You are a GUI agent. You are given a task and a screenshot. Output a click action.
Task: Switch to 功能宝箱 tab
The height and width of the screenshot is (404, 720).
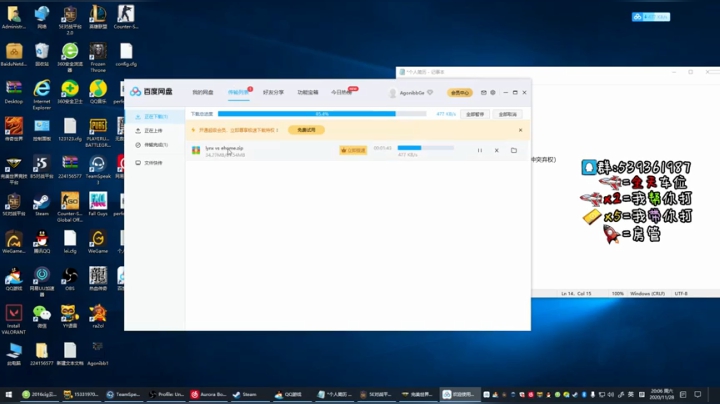coord(308,92)
